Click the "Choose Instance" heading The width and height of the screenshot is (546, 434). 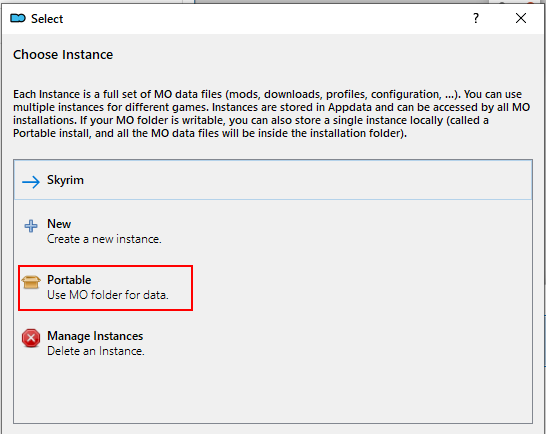click(x=63, y=55)
